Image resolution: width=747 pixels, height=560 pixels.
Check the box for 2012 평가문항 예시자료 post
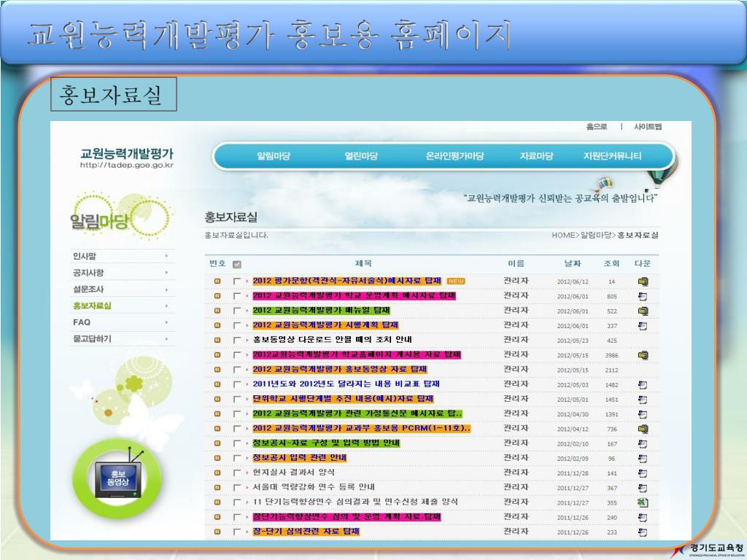237,281
